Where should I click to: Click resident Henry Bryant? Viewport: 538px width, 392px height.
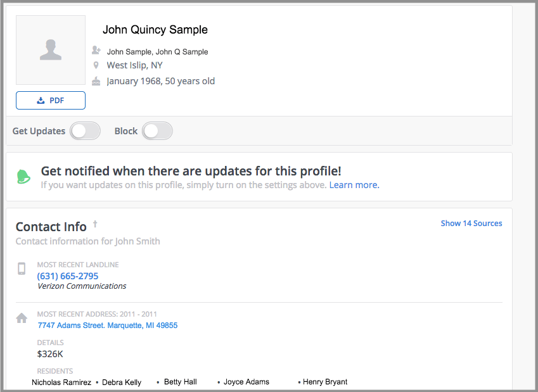(x=324, y=382)
